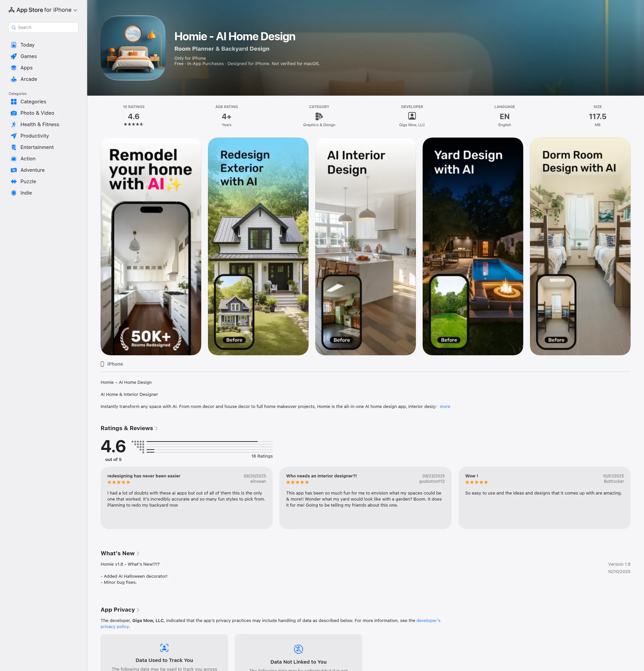Expand the Ratings & Reviews section
The height and width of the screenshot is (671, 644).
(x=129, y=428)
